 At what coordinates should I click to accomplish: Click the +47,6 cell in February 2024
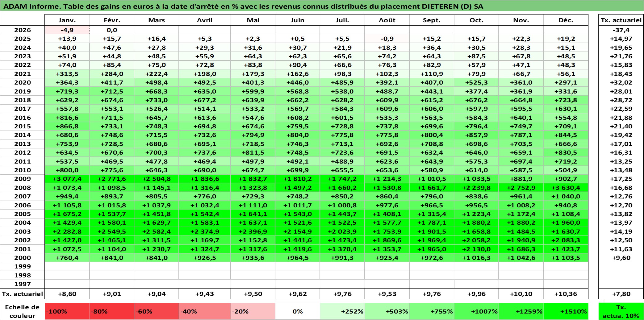(112, 48)
